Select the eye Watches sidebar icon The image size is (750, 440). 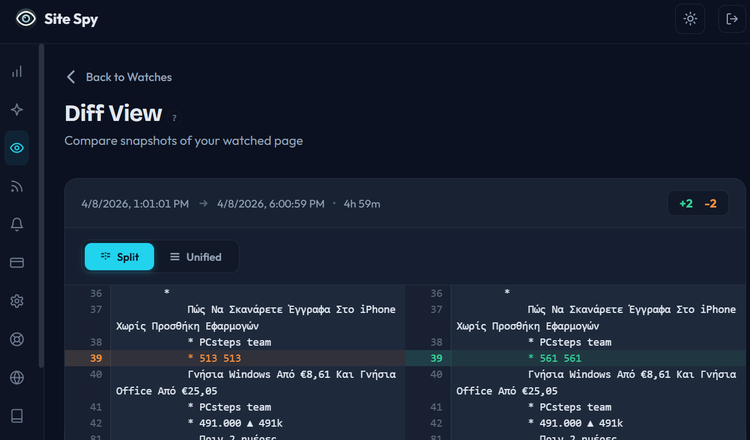(x=16, y=148)
